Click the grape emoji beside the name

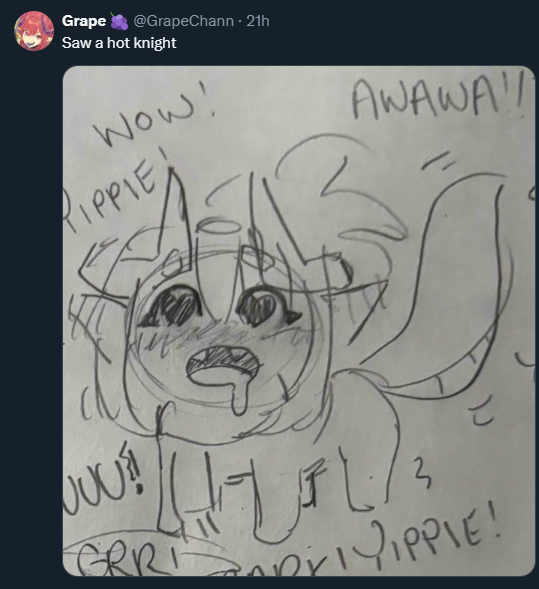[119, 21]
